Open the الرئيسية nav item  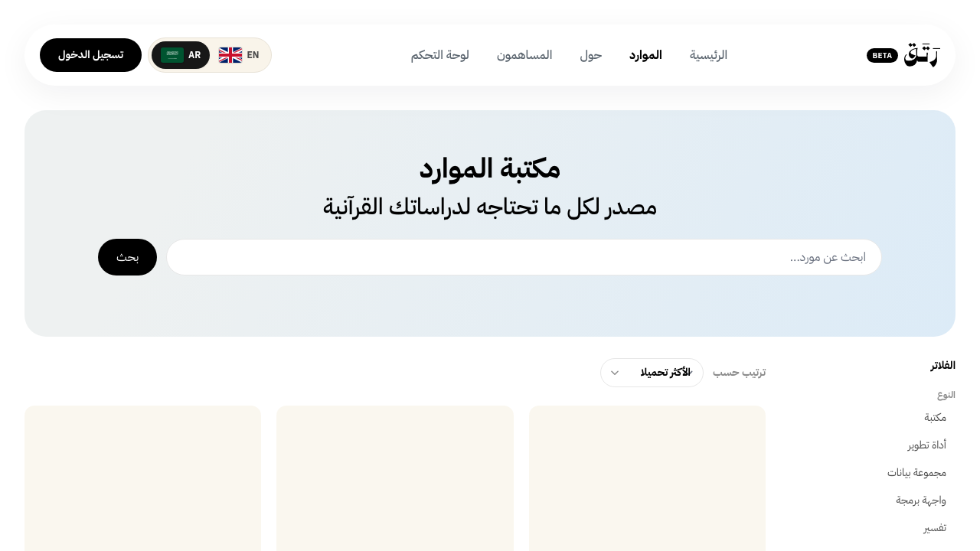point(708,55)
